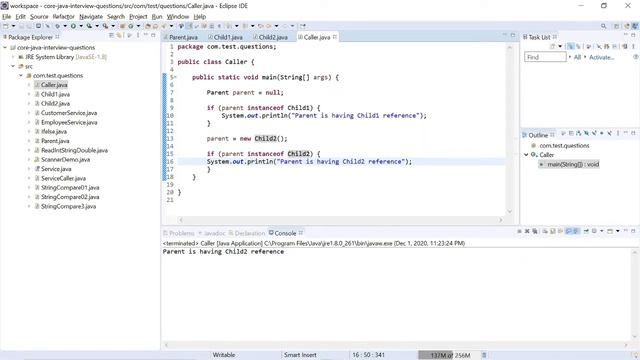This screenshot has width=640, height=360.
Task: Maximize the editor area icon
Action: click(513, 35)
